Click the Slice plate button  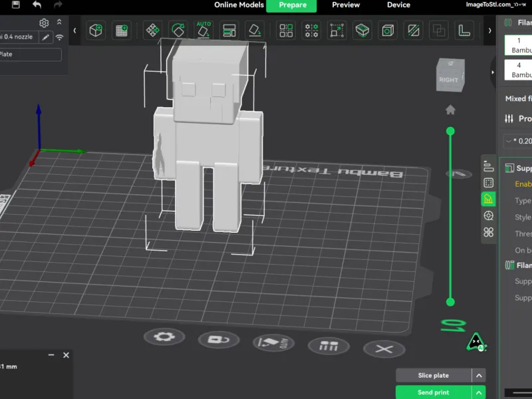[434, 376]
